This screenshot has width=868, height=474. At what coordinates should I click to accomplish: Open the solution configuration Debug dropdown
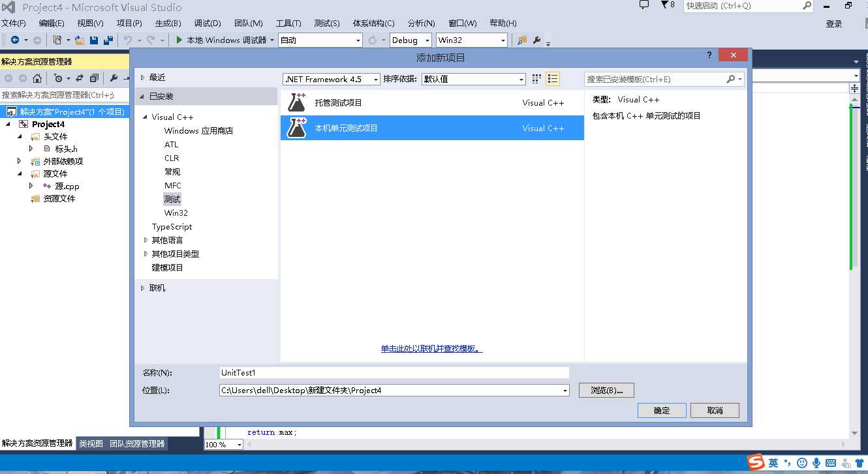[411, 40]
